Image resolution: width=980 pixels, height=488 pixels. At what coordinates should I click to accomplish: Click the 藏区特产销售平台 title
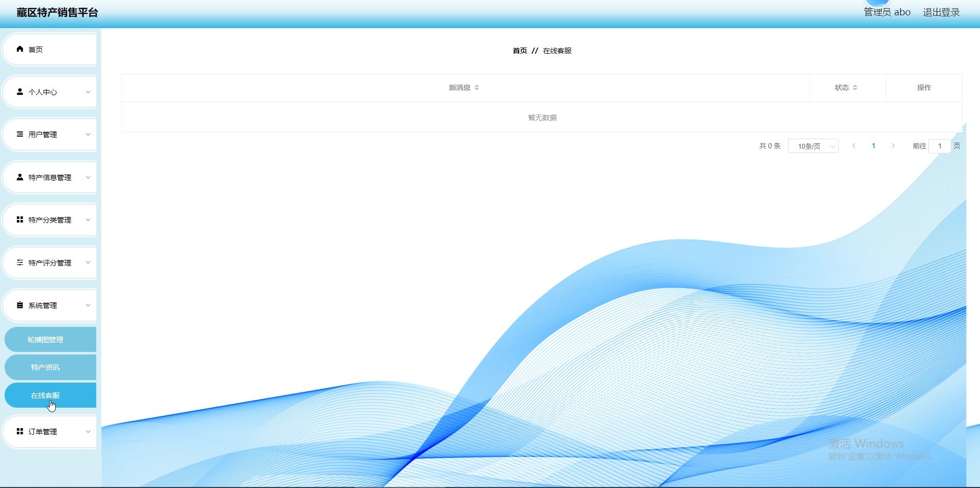tap(57, 13)
